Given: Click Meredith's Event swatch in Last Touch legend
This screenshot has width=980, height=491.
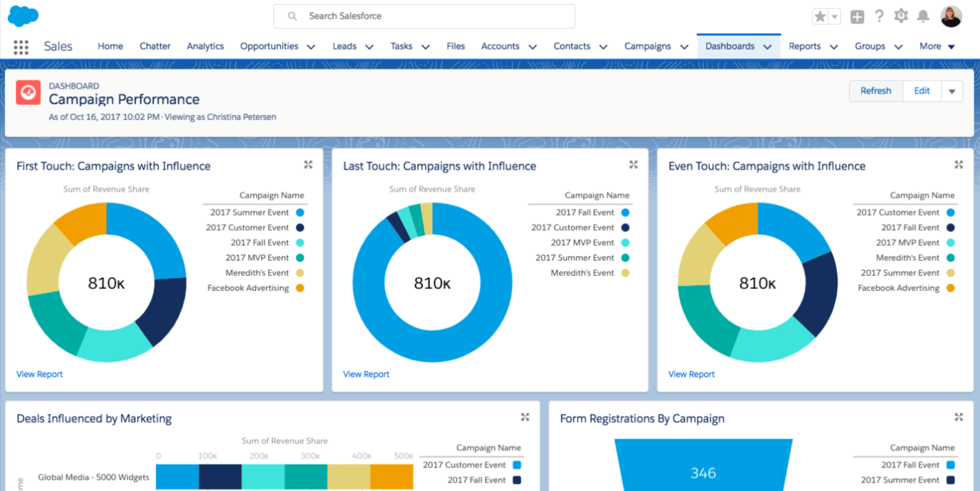Looking at the screenshot, I should point(625,273).
